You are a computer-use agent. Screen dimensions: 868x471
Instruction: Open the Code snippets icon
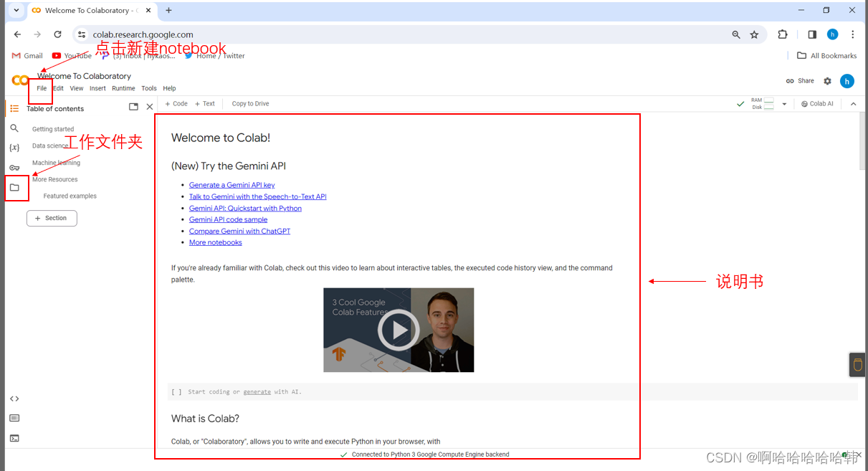click(14, 399)
